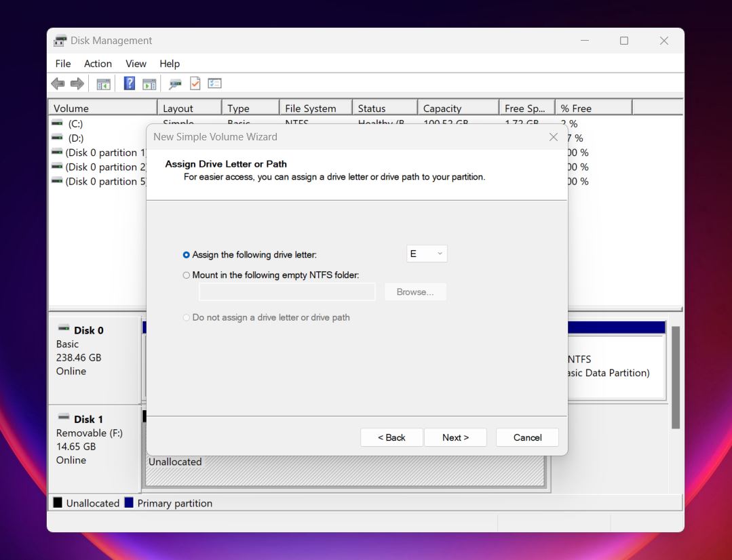Open the Action menu
The image size is (732, 560).
(x=98, y=64)
